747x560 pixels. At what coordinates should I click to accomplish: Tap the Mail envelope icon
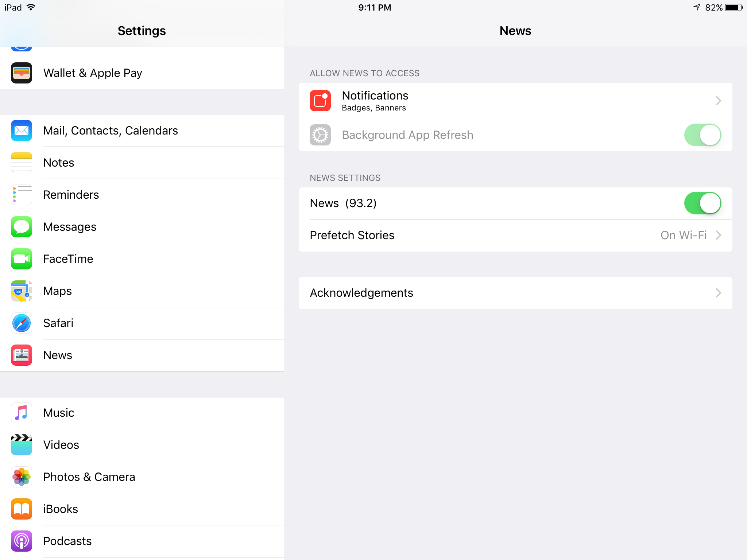click(x=22, y=131)
